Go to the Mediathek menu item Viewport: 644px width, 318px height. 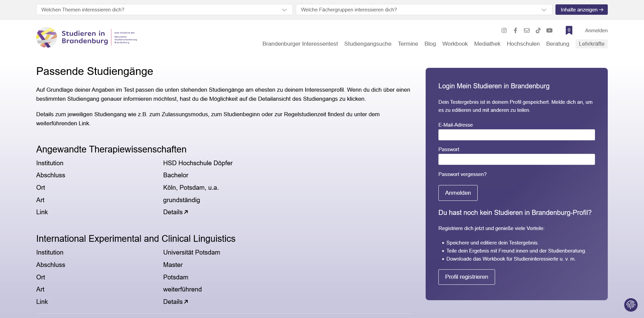[x=487, y=44]
